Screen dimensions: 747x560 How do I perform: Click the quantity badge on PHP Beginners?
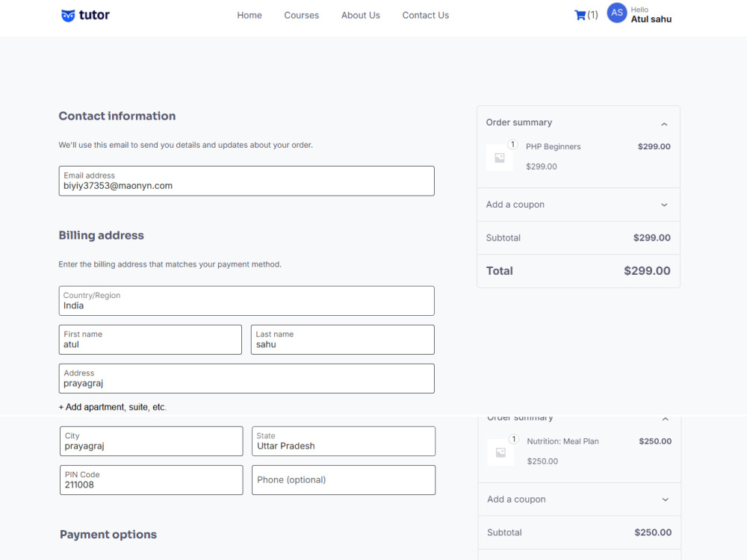point(512,144)
